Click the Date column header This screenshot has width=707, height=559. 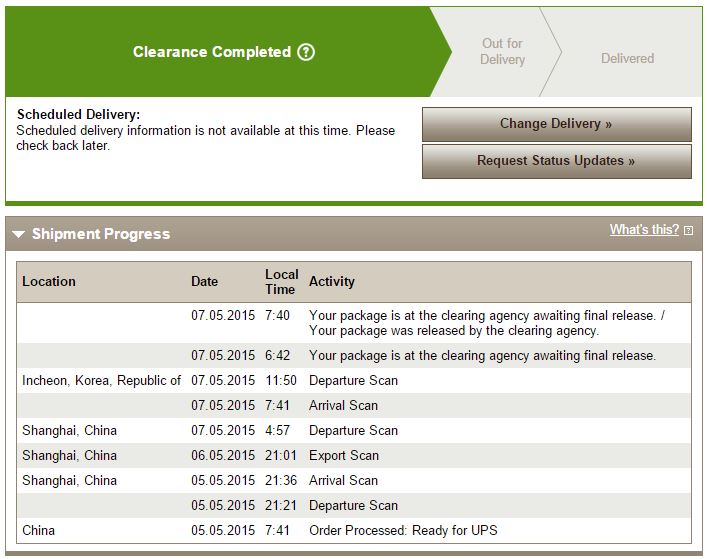point(204,281)
